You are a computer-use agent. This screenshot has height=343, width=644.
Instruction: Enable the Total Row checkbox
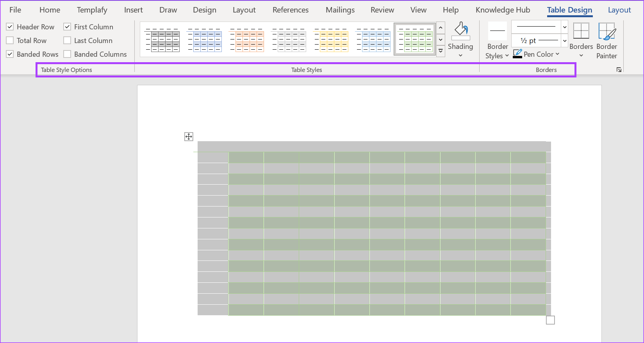pyautogui.click(x=10, y=41)
